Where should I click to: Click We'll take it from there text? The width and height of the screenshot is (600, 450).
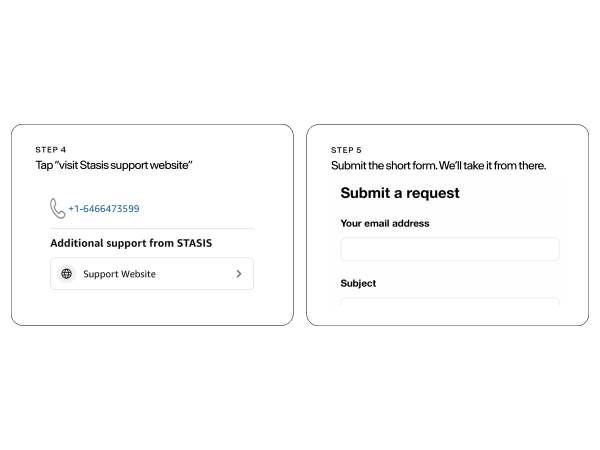coord(492,165)
